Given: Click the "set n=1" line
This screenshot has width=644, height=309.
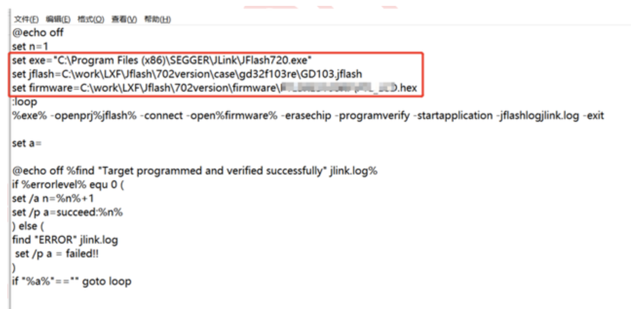Looking at the screenshot, I should [30, 47].
